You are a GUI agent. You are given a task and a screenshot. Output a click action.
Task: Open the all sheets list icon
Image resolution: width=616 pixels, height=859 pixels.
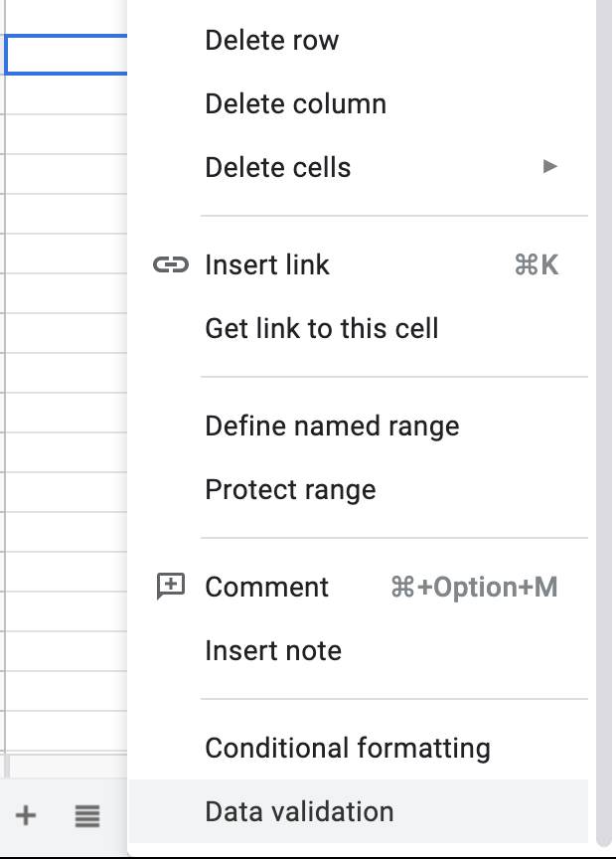[x=87, y=815]
